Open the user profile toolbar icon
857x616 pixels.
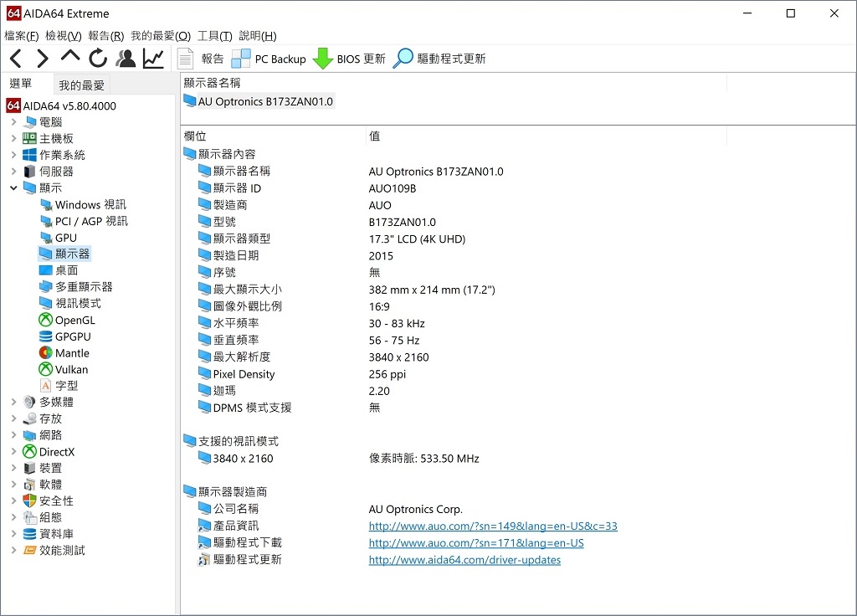pos(126,58)
